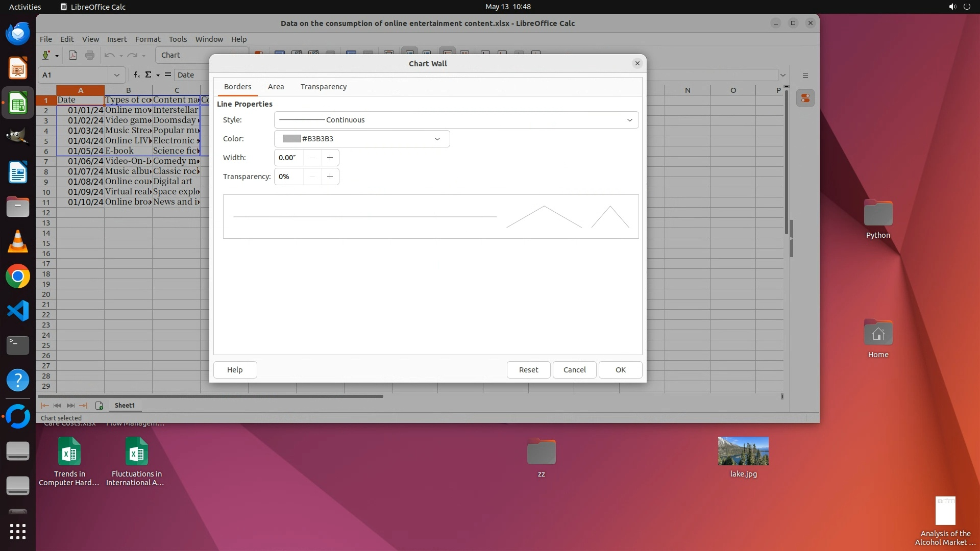Click the Function Wizard fx icon
The image size is (980, 551).
point(136,75)
